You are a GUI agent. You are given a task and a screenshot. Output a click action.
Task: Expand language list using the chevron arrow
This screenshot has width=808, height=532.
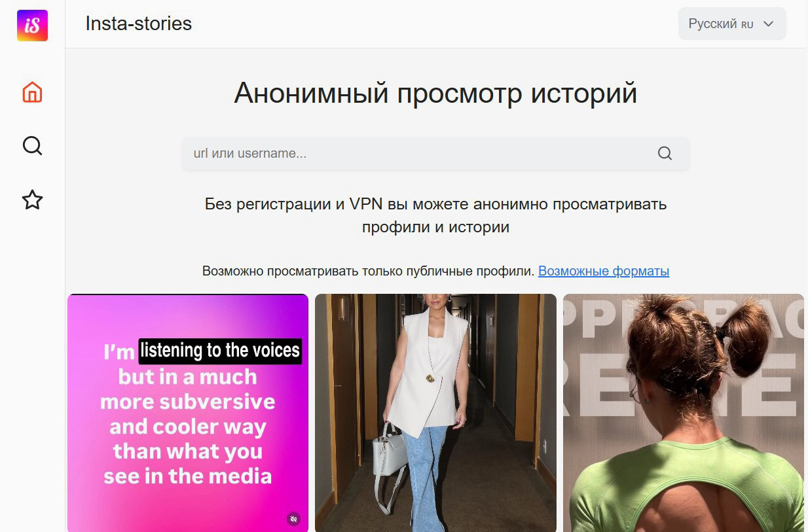769,24
